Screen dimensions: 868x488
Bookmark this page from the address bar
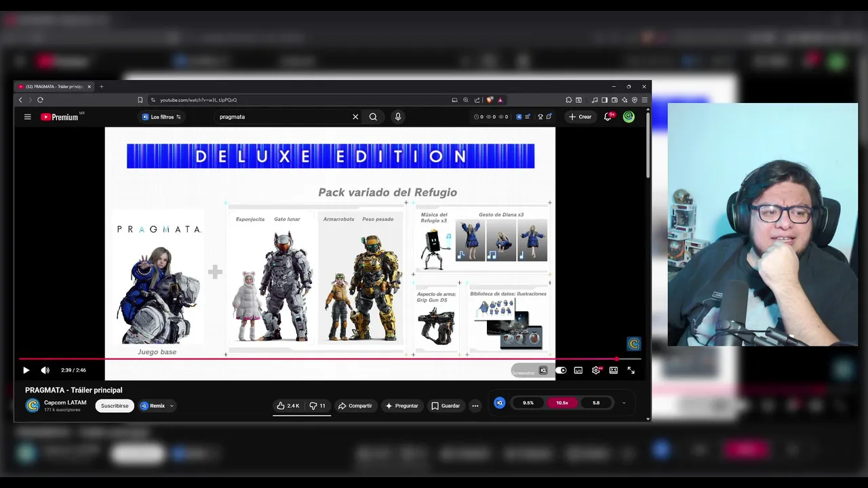click(140, 100)
